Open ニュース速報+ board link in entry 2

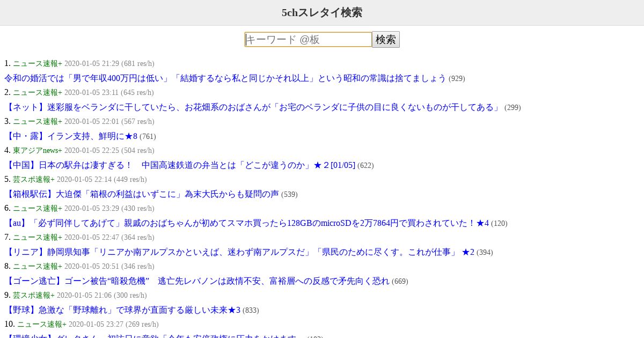click(38, 92)
